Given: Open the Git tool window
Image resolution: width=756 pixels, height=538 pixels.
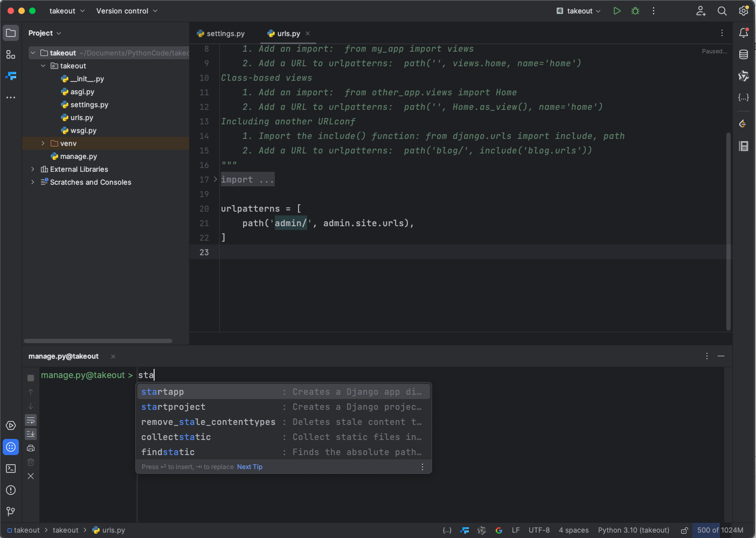Looking at the screenshot, I should [x=11, y=512].
